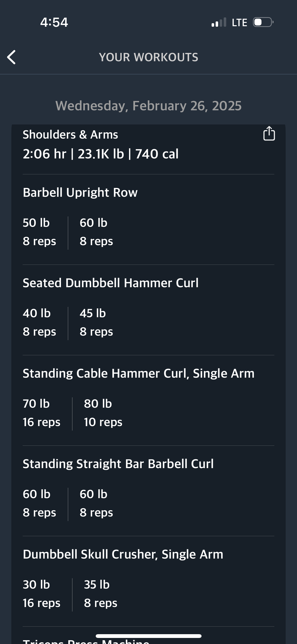The image size is (297, 644).
Task: Select the 80 lb 10 reps cable set
Action: [x=103, y=413]
